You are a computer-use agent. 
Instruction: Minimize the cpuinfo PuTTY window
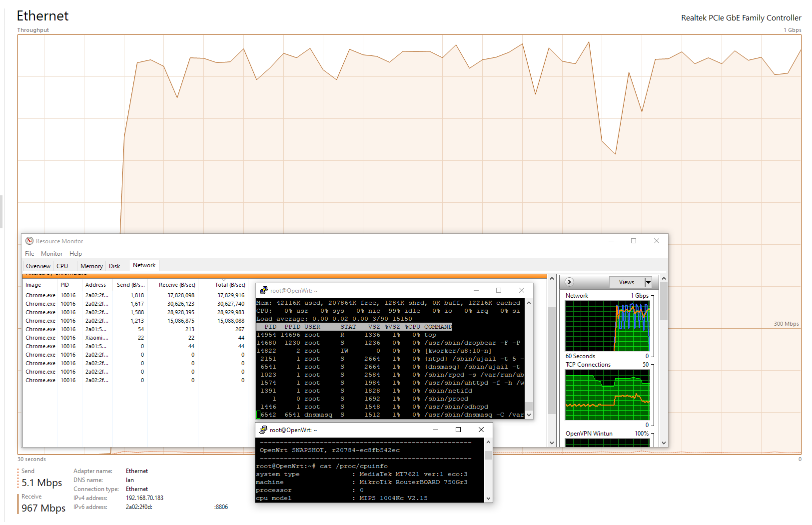pyautogui.click(x=436, y=430)
